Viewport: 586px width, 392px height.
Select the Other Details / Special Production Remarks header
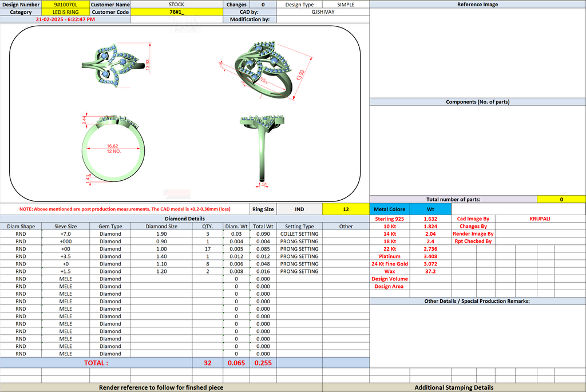(x=477, y=301)
